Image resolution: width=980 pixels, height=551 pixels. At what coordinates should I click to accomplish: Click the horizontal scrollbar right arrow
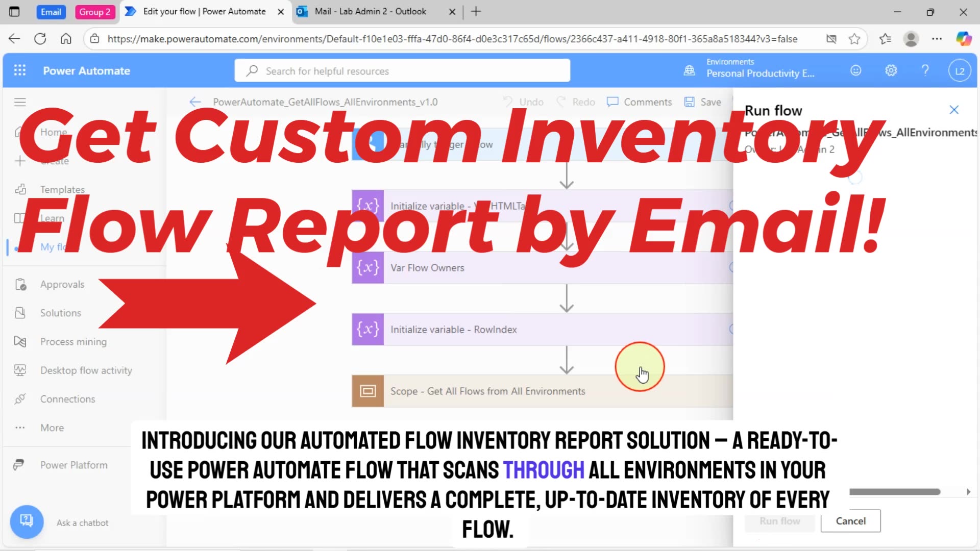[968, 492]
